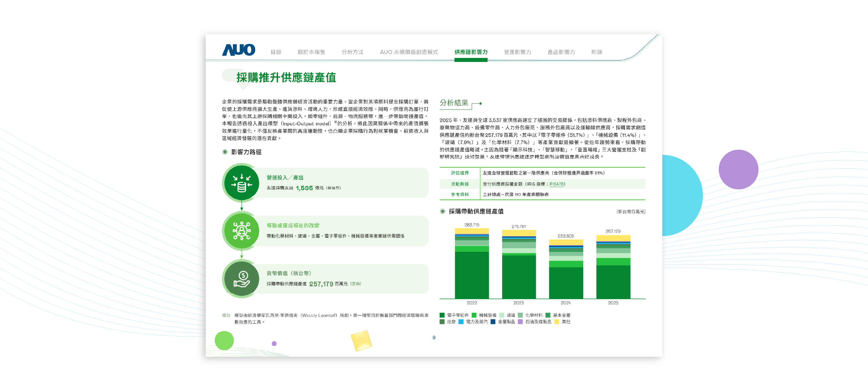Click the 營運投入／產出 card title
Screen dimensions: 868x391
(x=285, y=178)
